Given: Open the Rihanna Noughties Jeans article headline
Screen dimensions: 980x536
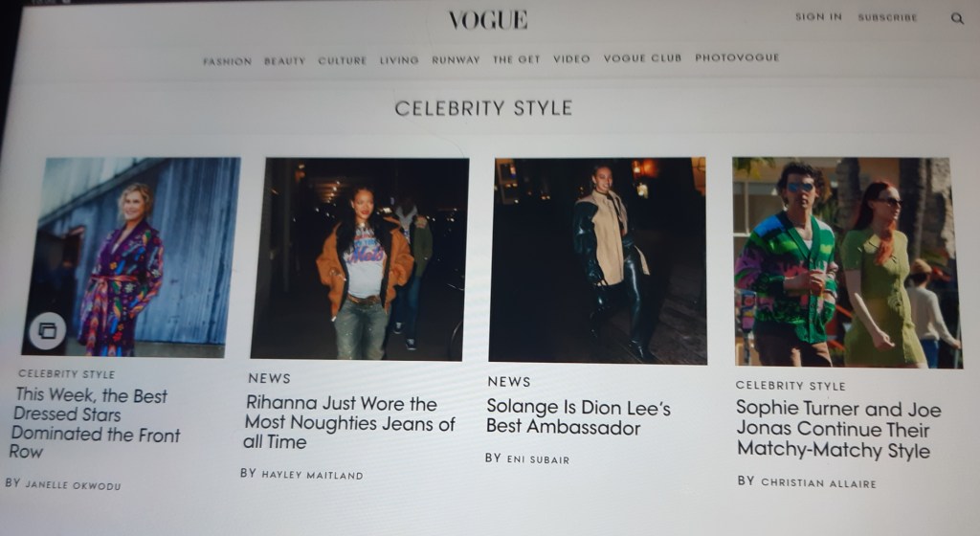Looking at the screenshot, I should coord(349,423).
